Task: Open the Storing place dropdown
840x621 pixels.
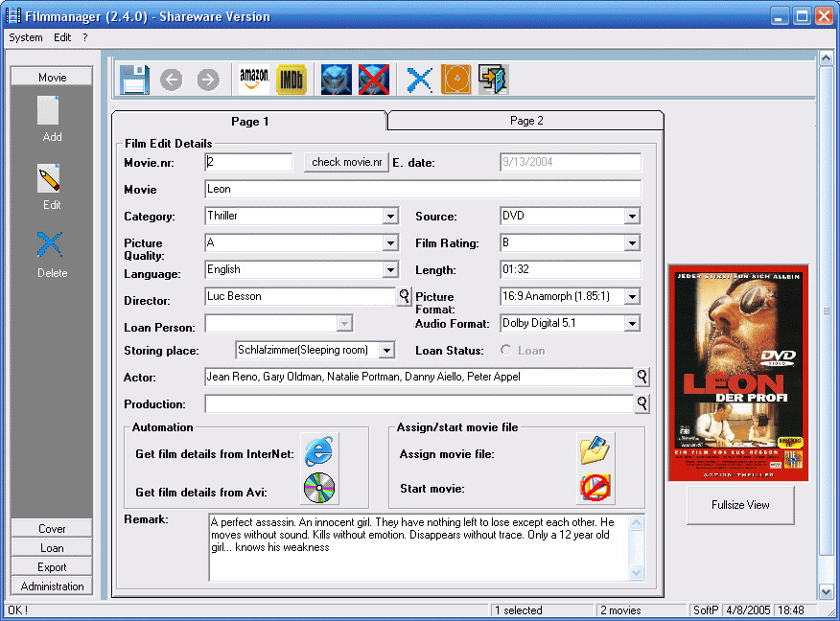Action: tap(386, 350)
